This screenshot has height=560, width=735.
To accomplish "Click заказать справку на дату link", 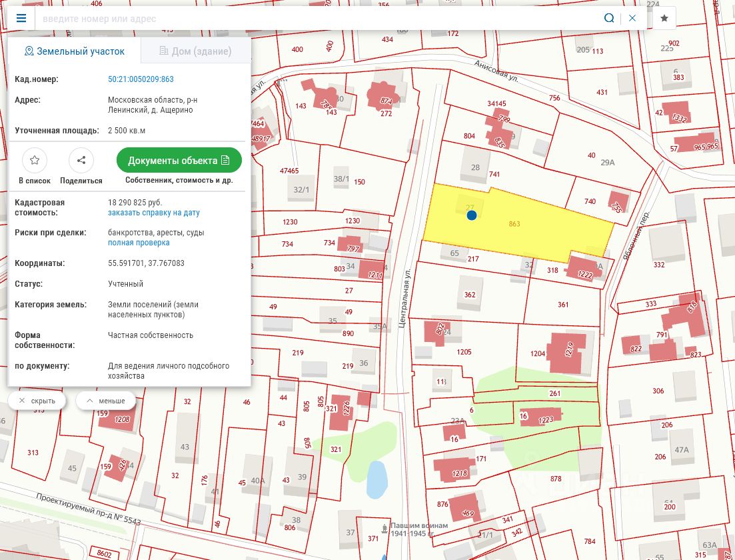I will point(153,213).
